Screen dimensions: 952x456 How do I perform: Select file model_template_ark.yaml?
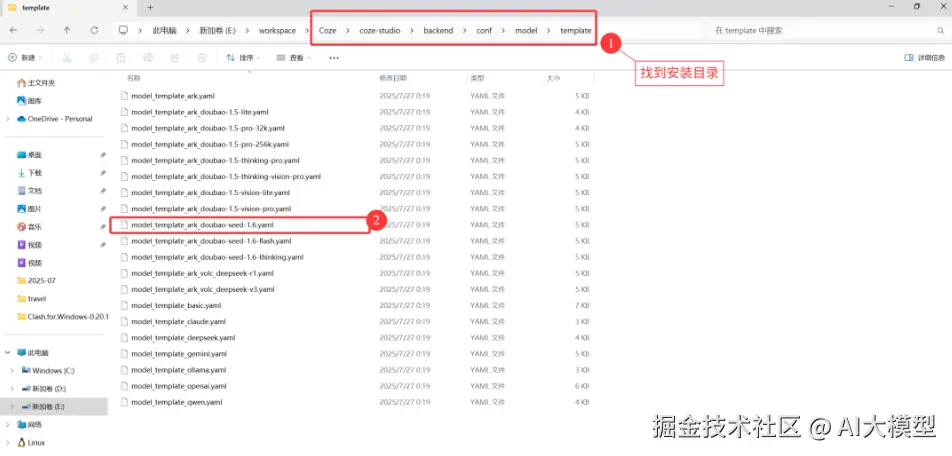pos(173,96)
